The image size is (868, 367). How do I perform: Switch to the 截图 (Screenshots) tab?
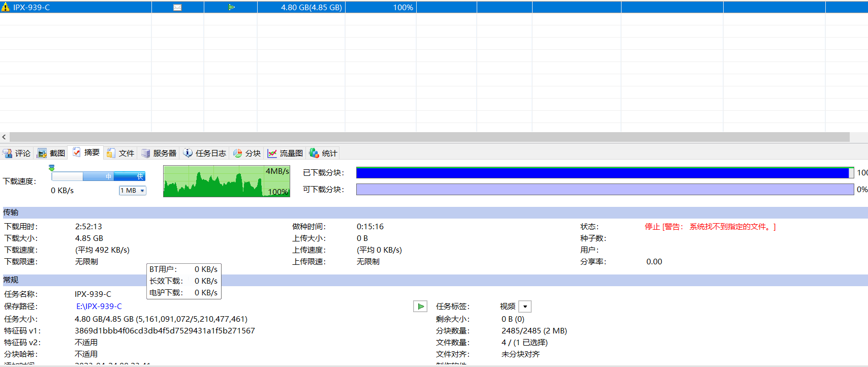tap(51, 153)
